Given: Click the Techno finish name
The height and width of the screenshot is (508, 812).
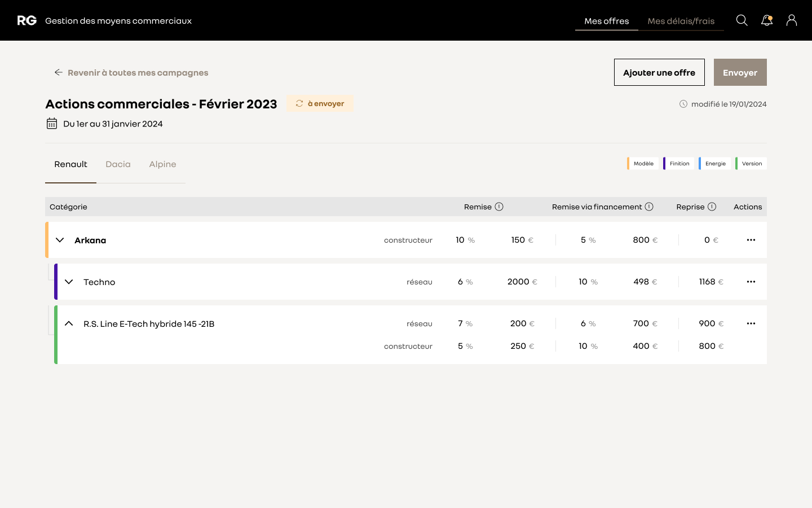Looking at the screenshot, I should (x=99, y=282).
